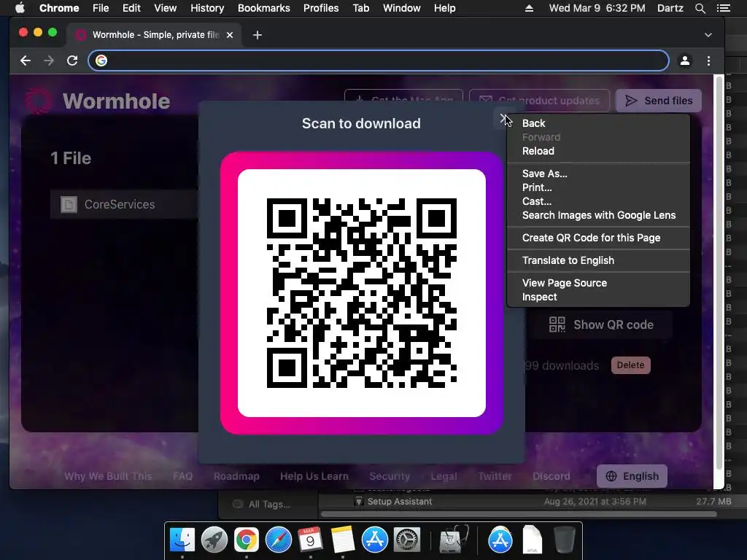Choose Back in the context menu
747x560 pixels.
point(598,123)
